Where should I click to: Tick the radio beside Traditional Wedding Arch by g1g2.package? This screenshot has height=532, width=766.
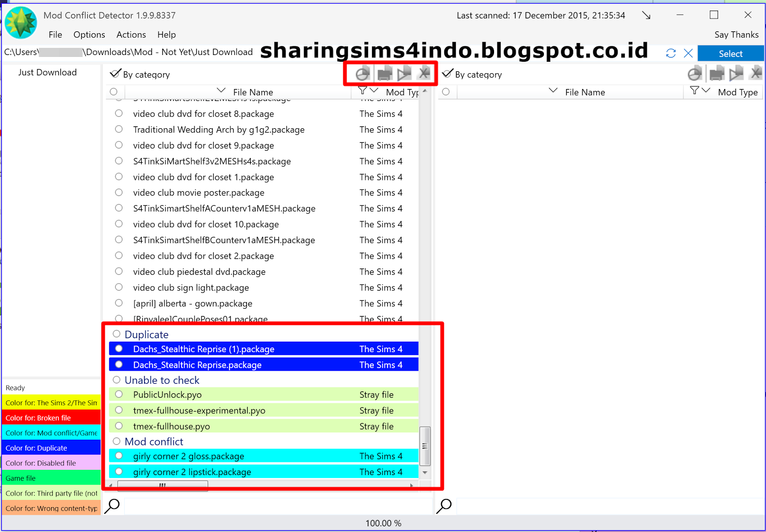click(119, 129)
